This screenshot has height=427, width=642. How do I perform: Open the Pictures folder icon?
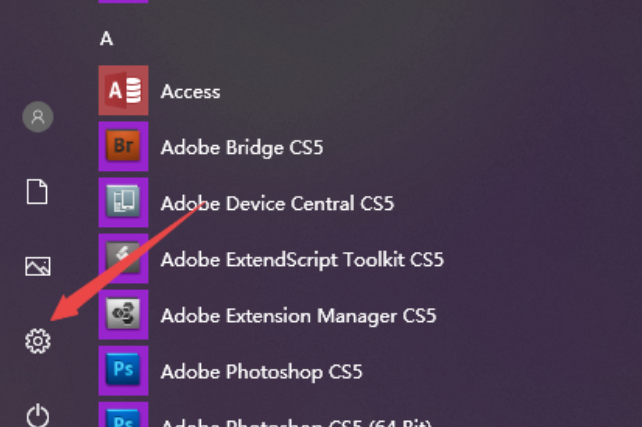click(38, 266)
